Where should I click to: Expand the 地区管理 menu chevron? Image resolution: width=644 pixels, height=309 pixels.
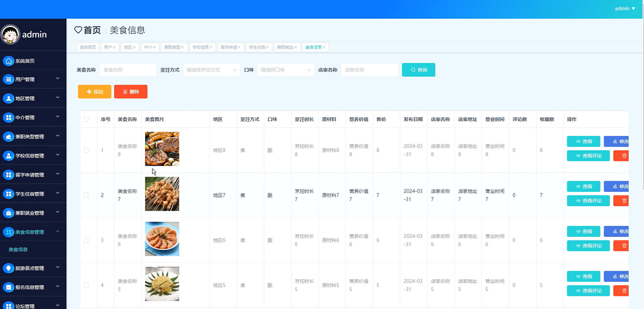(58, 98)
